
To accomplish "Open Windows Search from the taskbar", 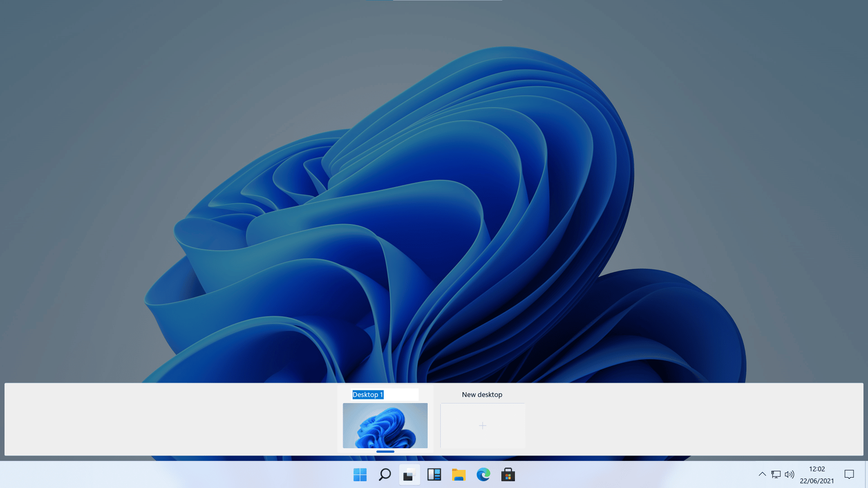I will [384, 474].
